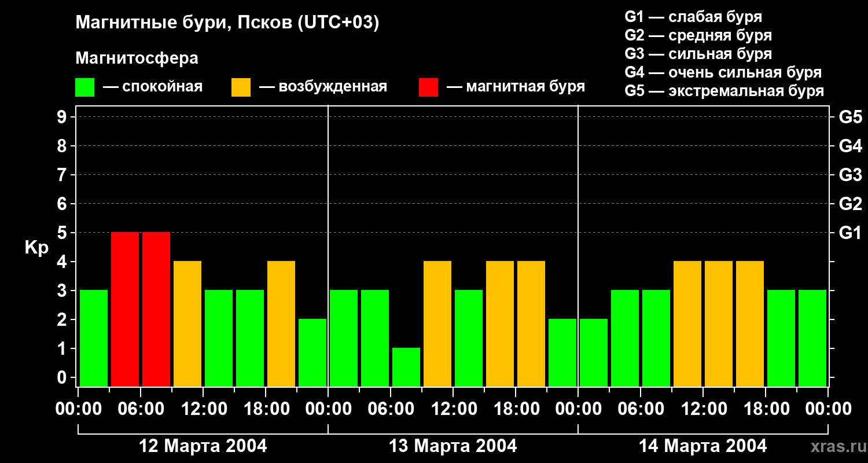Click the 'G5 — экстремальная буря' legend entry

pyautogui.click(x=724, y=91)
